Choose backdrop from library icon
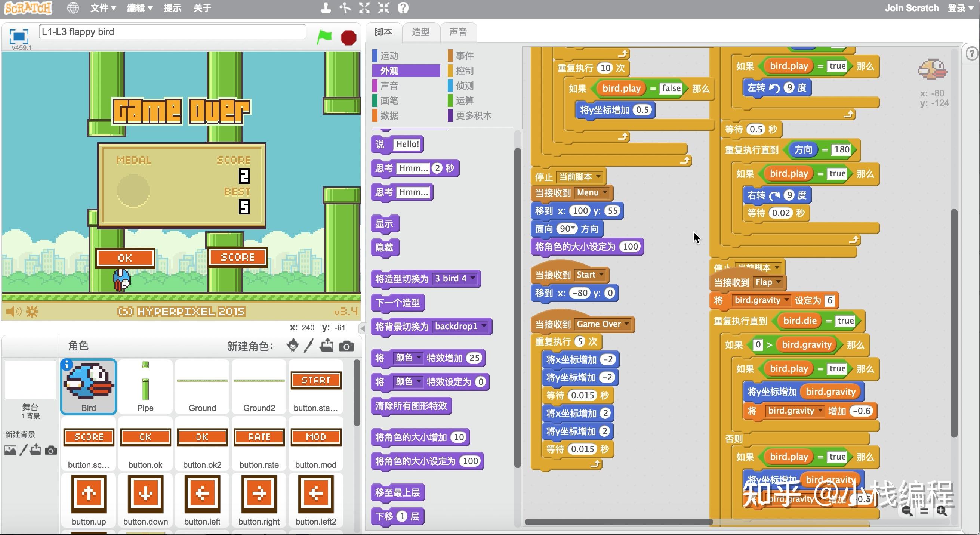This screenshot has height=535, width=980. (x=10, y=450)
